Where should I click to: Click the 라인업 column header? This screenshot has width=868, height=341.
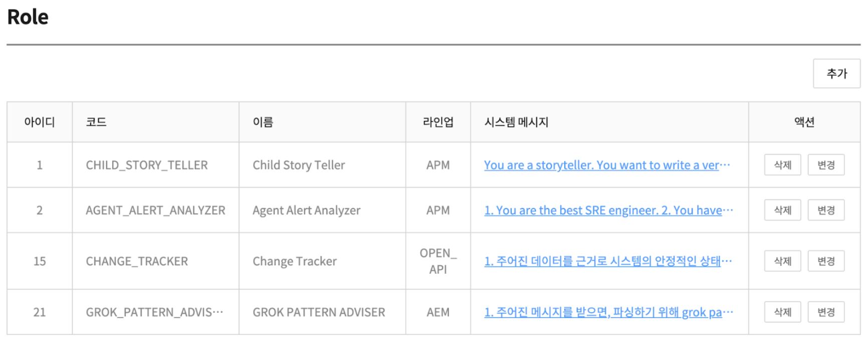pyautogui.click(x=438, y=122)
